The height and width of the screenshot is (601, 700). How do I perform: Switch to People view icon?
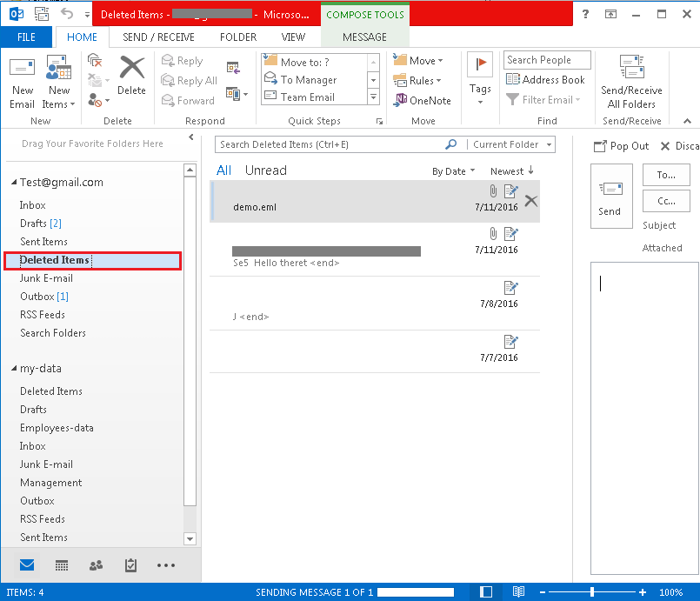(96, 565)
